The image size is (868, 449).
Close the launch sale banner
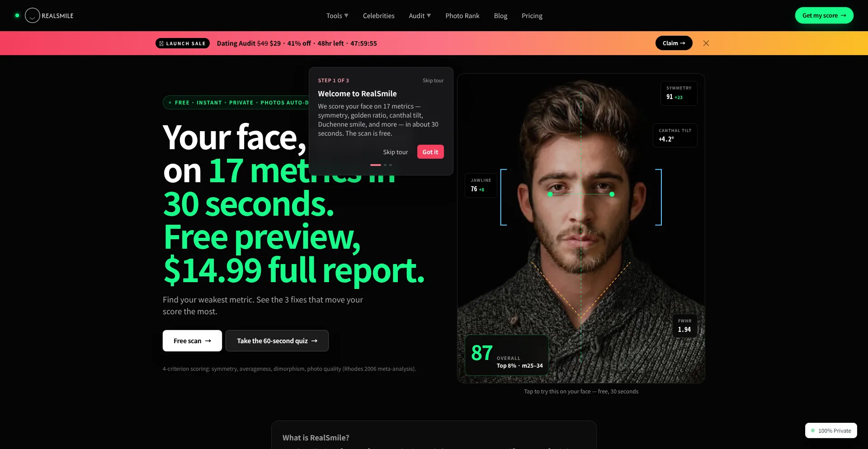point(706,43)
